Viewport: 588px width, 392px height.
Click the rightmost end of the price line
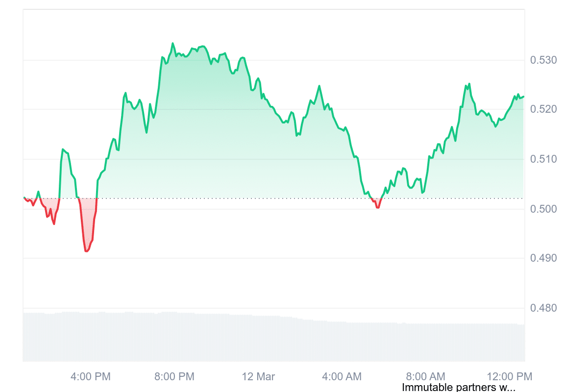tap(523, 97)
